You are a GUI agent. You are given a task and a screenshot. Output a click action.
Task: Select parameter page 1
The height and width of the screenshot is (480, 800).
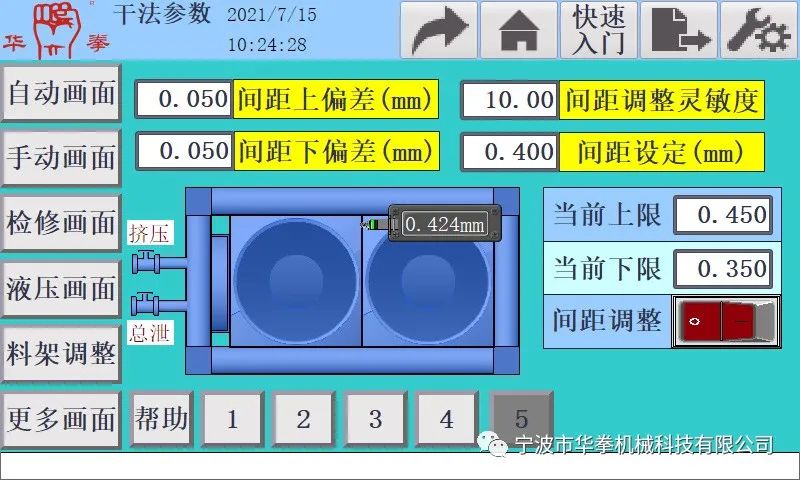pyautogui.click(x=233, y=419)
